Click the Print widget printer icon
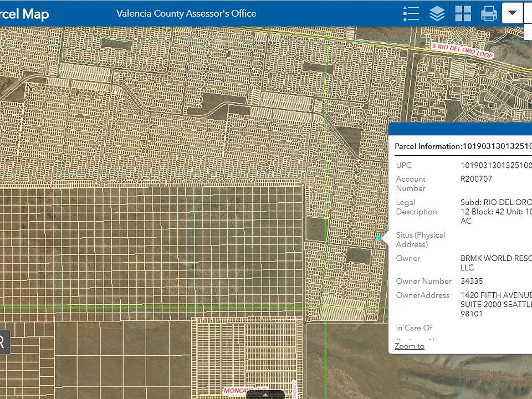This screenshot has width=532, height=399. 489,13
